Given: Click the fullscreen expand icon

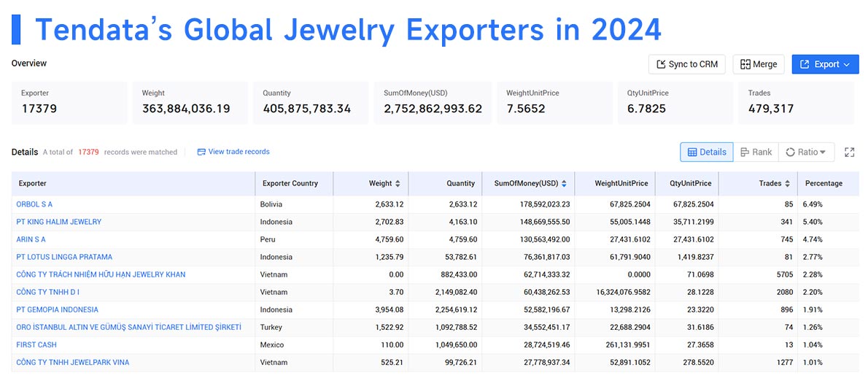Looking at the screenshot, I should (850, 153).
